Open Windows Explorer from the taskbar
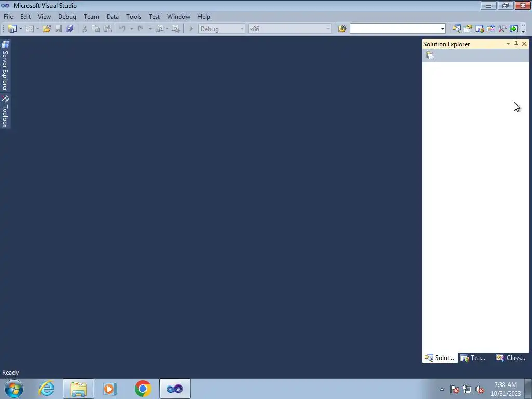This screenshot has height=399, width=532. click(78, 389)
